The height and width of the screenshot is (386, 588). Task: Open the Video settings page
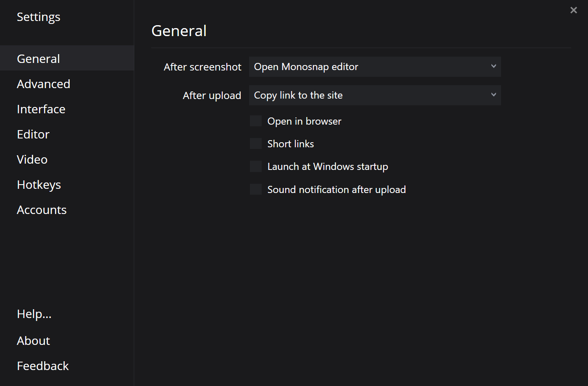(x=32, y=159)
